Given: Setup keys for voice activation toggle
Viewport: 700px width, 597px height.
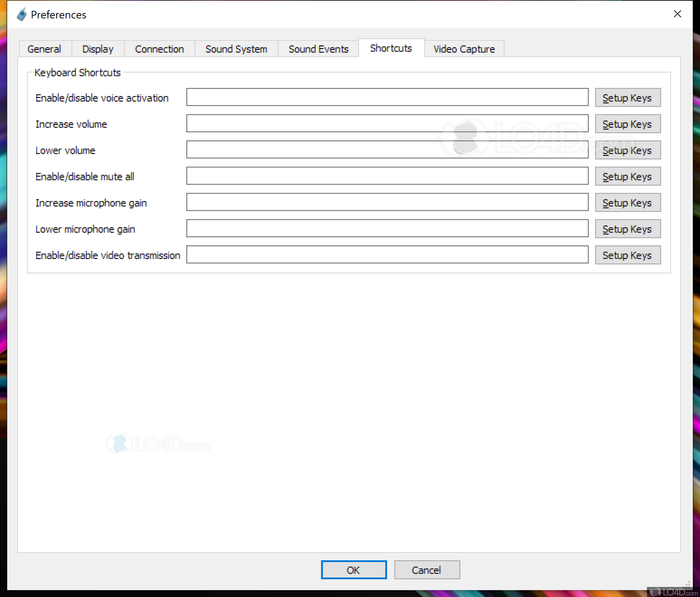Looking at the screenshot, I should 627,98.
